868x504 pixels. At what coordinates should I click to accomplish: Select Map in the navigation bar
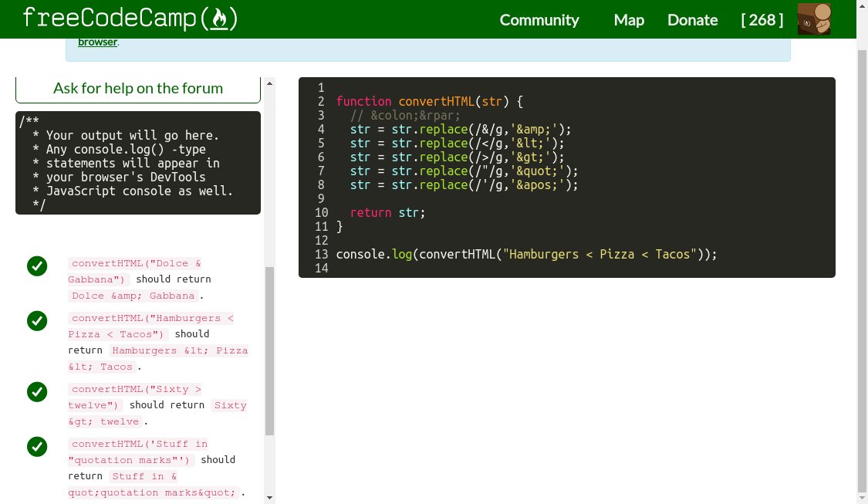pos(629,20)
